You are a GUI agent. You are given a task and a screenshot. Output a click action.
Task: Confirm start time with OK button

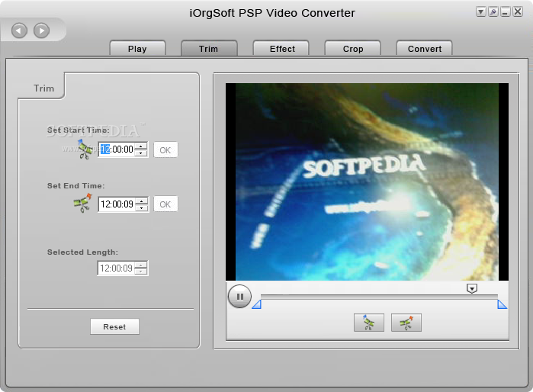click(165, 150)
